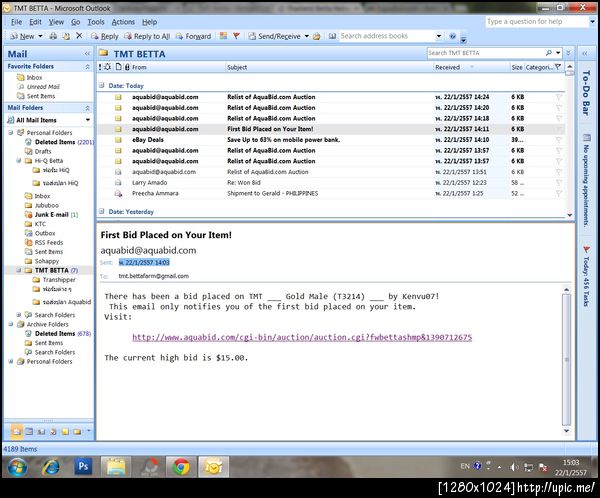
Task: Click the Mail navigation button icon at bottom
Action: coord(16,431)
